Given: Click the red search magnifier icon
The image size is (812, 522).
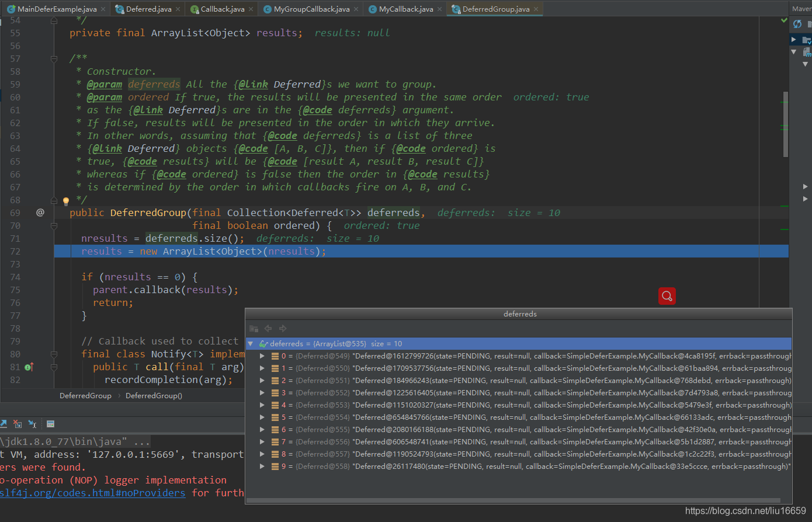Looking at the screenshot, I should [x=667, y=296].
